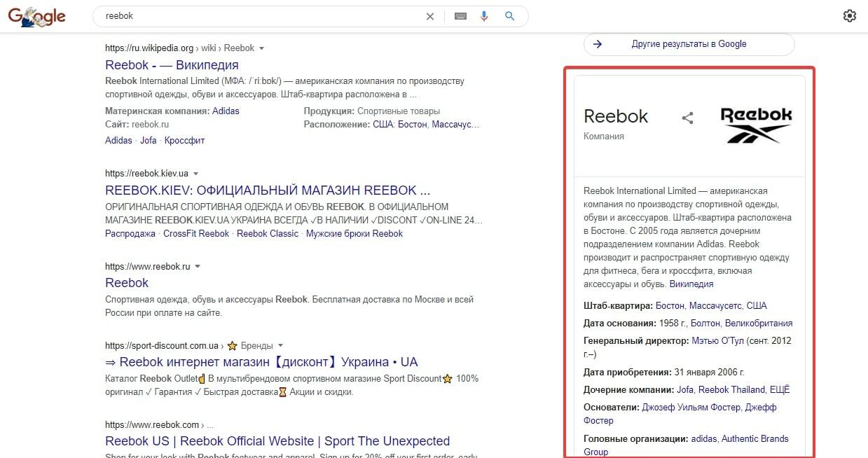
Task: Open dropdown arrow next to www.reebok.ru URL
Action: (x=198, y=267)
